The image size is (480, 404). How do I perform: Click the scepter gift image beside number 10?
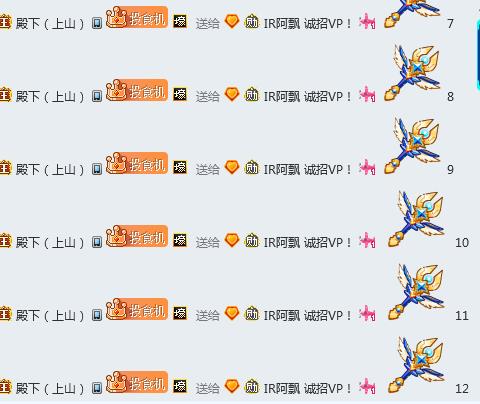pos(417,219)
